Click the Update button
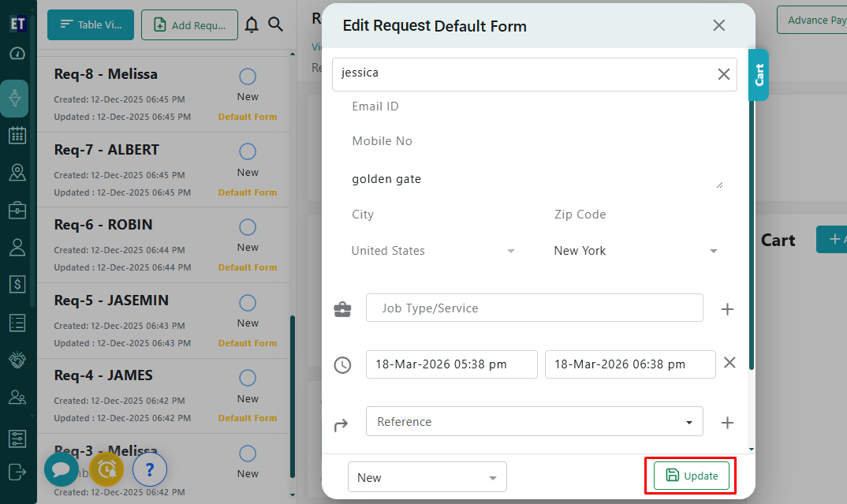 (691, 476)
